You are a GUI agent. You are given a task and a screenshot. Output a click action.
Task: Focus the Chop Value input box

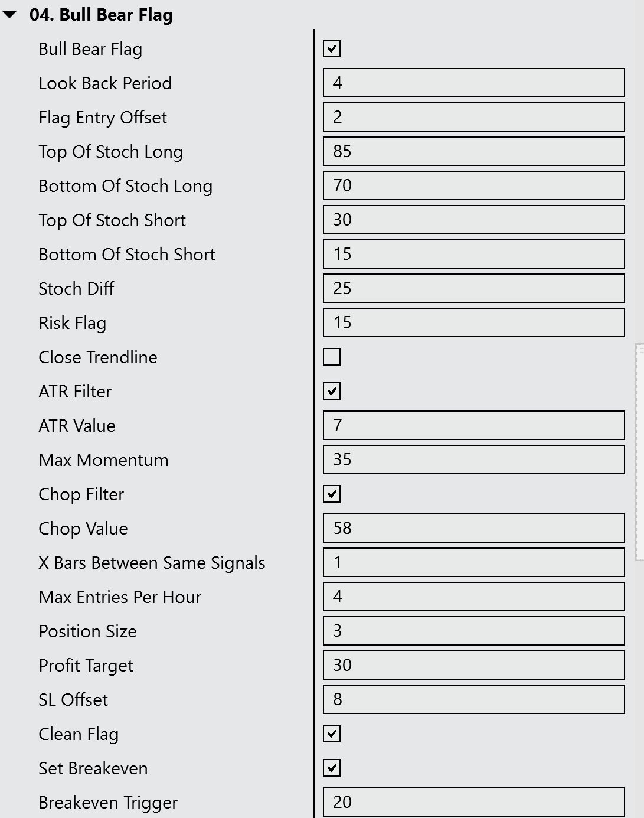click(473, 528)
